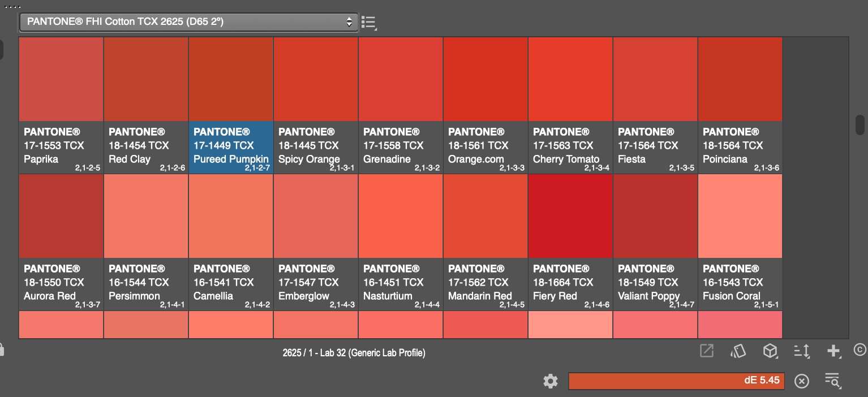Click the '2,1-5-1' position label
868x397 pixels.
pyautogui.click(x=767, y=305)
